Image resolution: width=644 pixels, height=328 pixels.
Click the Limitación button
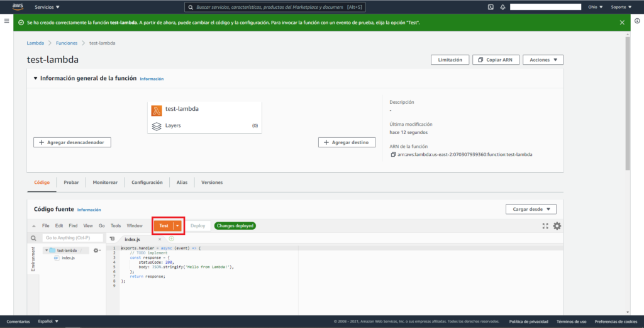coord(450,60)
